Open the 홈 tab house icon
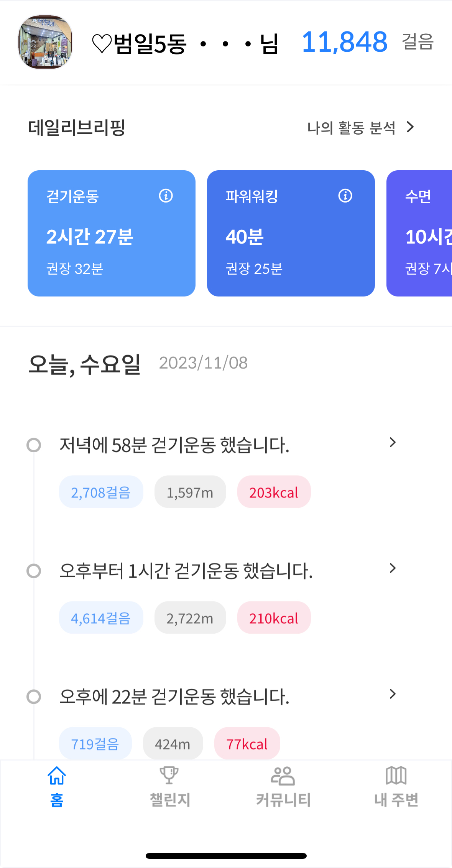This screenshot has height=868, width=452. point(57,776)
